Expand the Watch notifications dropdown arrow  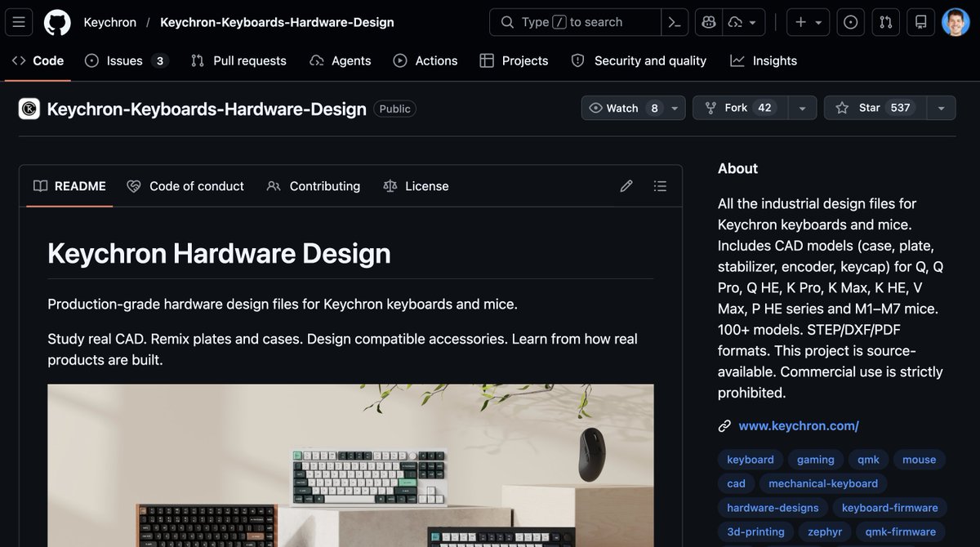(675, 108)
